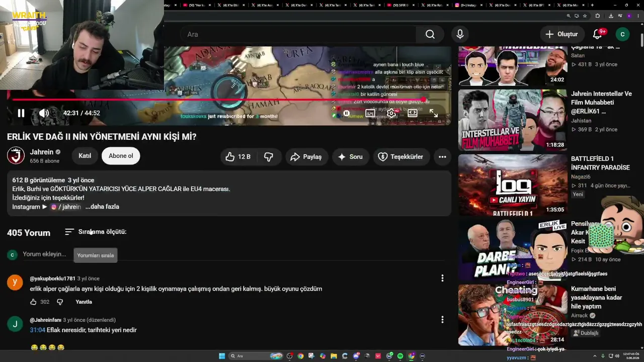Reply to @yakupborklu1781 with Yanıtla
Viewport: 644px width, 362px height.
84,302
